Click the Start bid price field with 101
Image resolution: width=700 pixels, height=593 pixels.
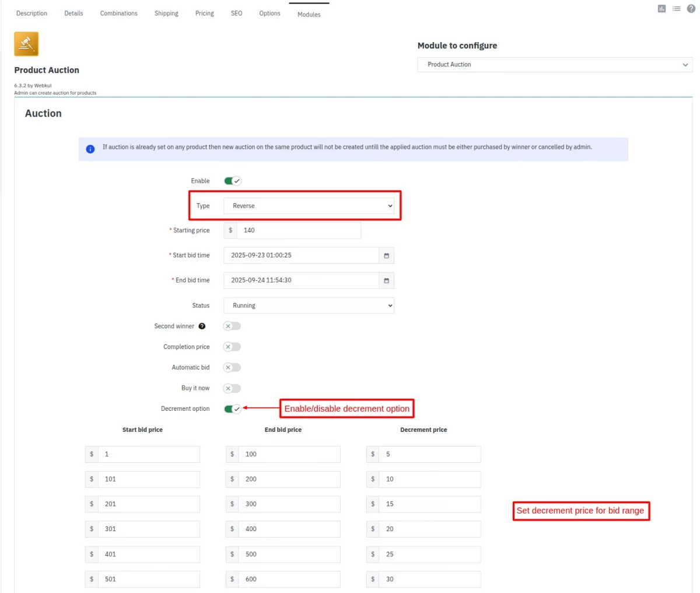149,480
